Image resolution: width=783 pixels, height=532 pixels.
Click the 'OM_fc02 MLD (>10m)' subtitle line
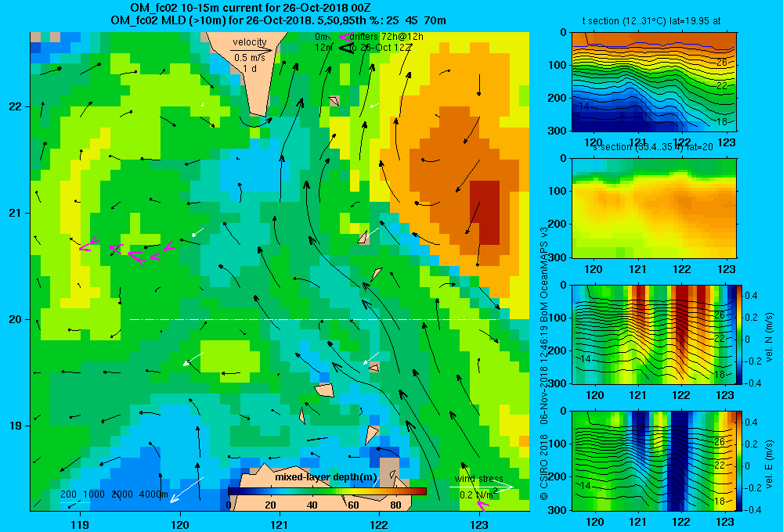pos(279,20)
